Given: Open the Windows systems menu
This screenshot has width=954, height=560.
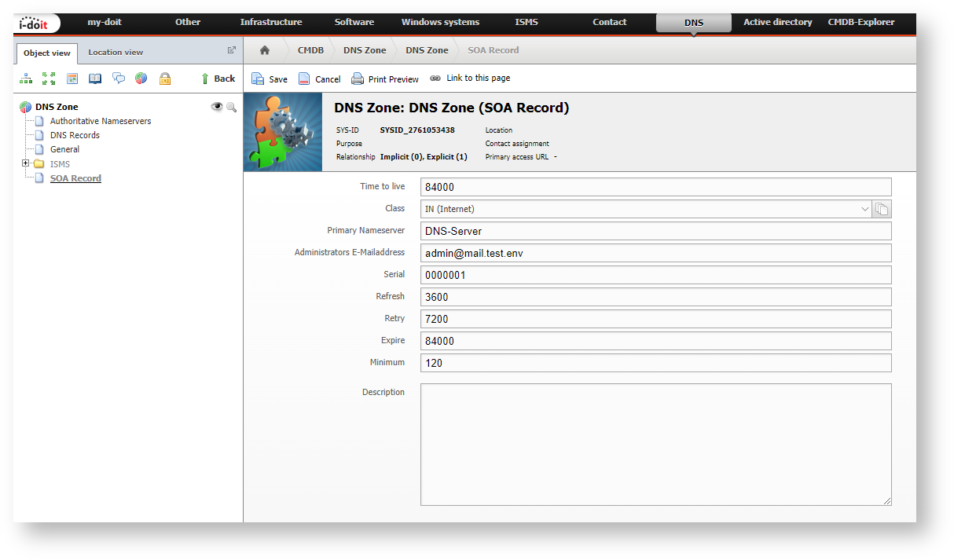Looking at the screenshot, I should coord(440,22).
